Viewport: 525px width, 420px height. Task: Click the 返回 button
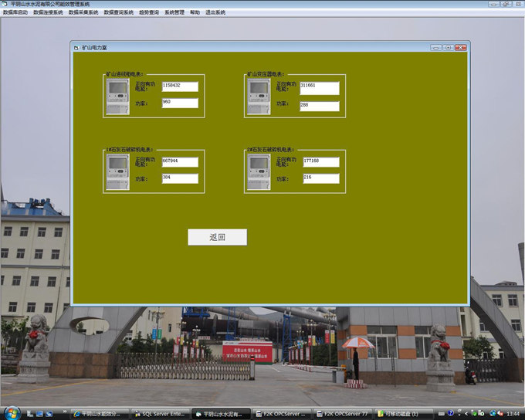point(217,237)
